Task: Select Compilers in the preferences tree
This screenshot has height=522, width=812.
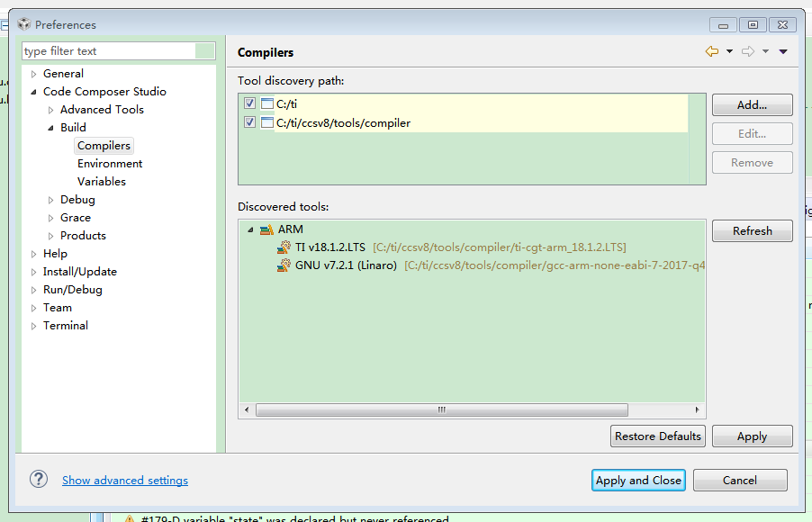Action: [x=104, y=146]
